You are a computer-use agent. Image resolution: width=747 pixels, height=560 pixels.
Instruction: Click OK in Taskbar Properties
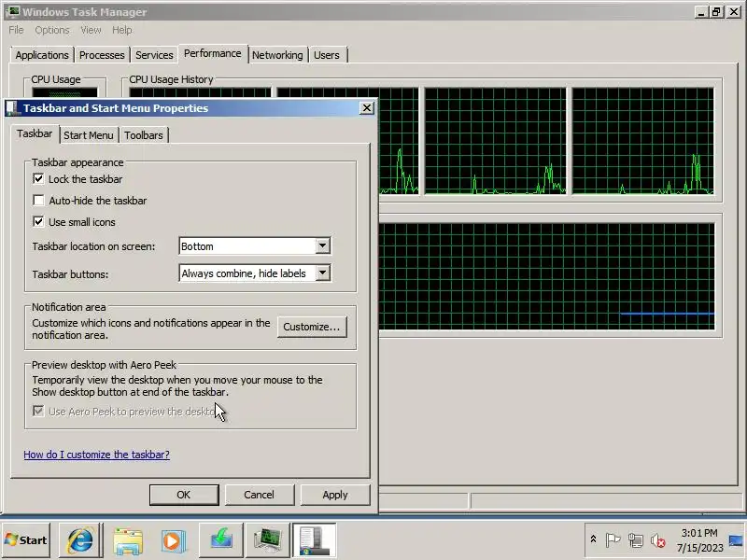point(184,495)
